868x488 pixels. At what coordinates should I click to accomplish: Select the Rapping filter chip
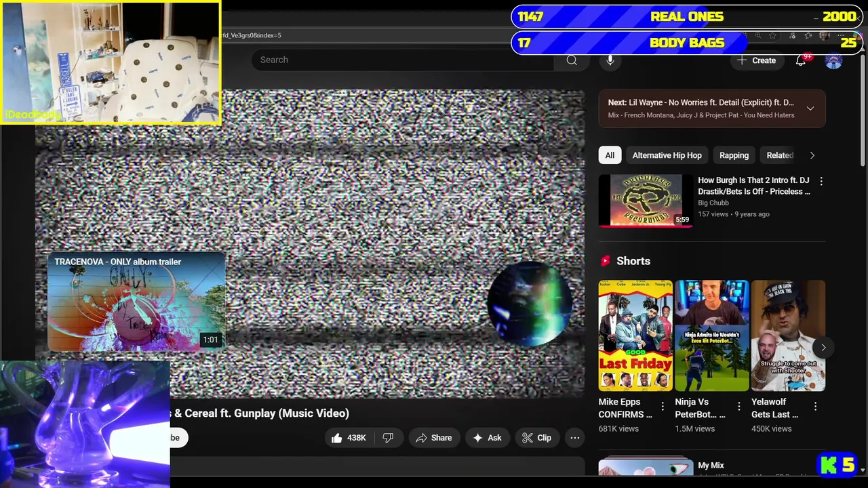click(734, 155)
